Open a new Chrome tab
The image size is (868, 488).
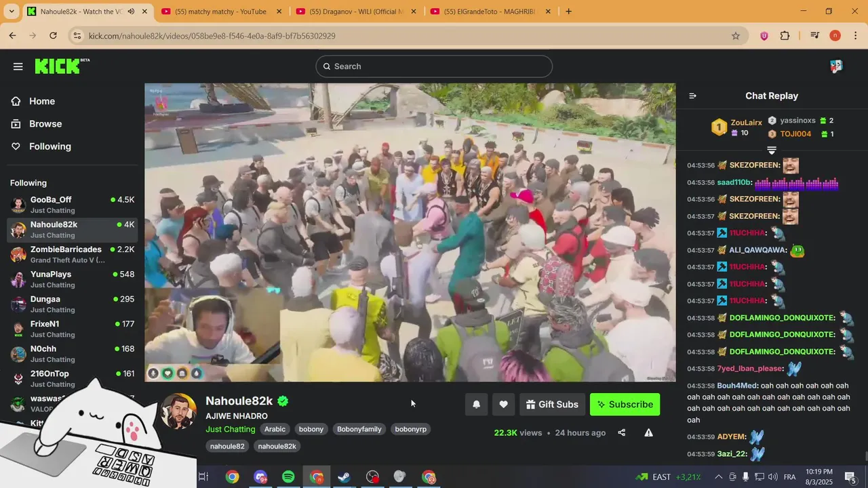click(x=568, y=12)
